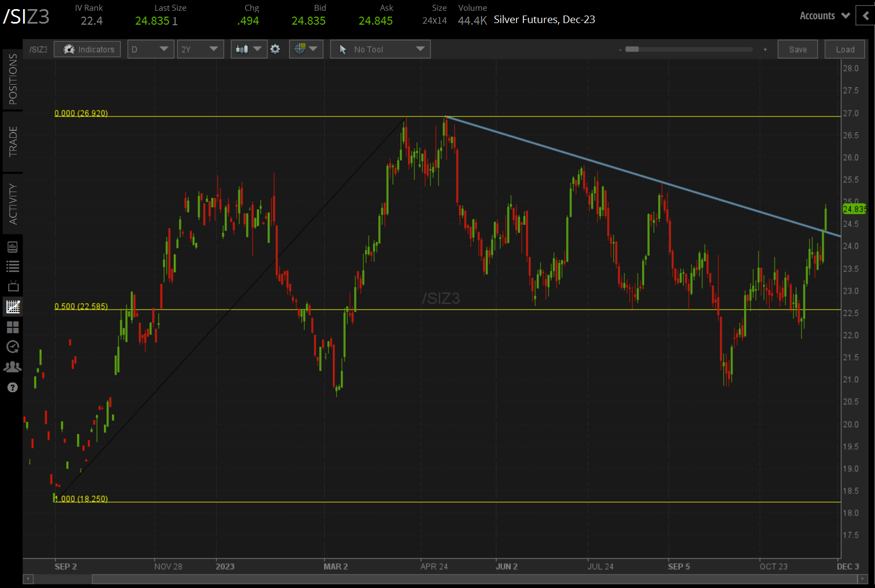
Task: Open the D interval dropdown
Action: (x=150, y=49)
